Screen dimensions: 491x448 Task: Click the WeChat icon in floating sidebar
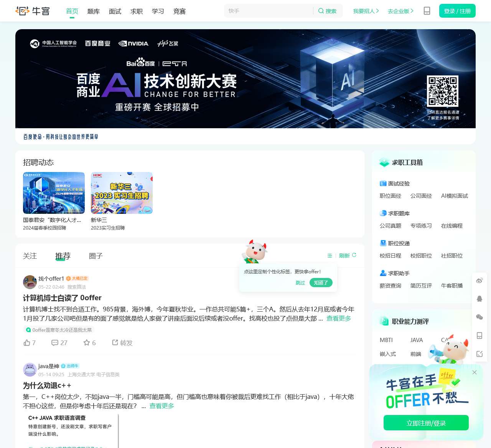click(x=479, y=317)
